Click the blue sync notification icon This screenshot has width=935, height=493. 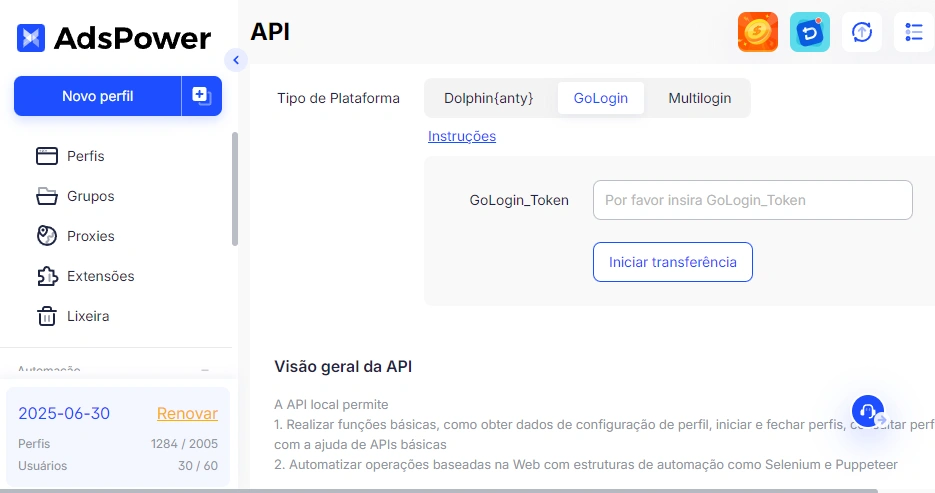point(810,32)
